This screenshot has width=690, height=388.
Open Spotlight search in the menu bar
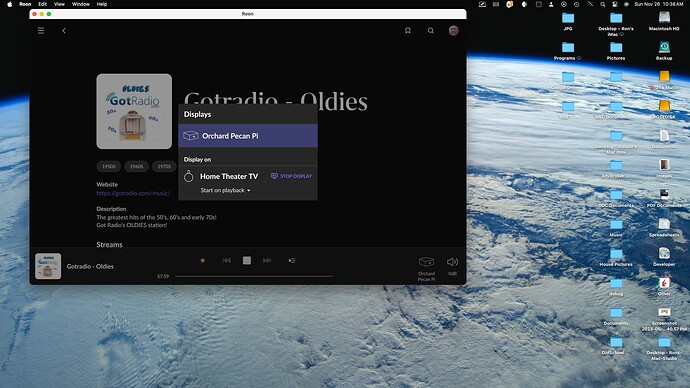(x=602, y=4)
